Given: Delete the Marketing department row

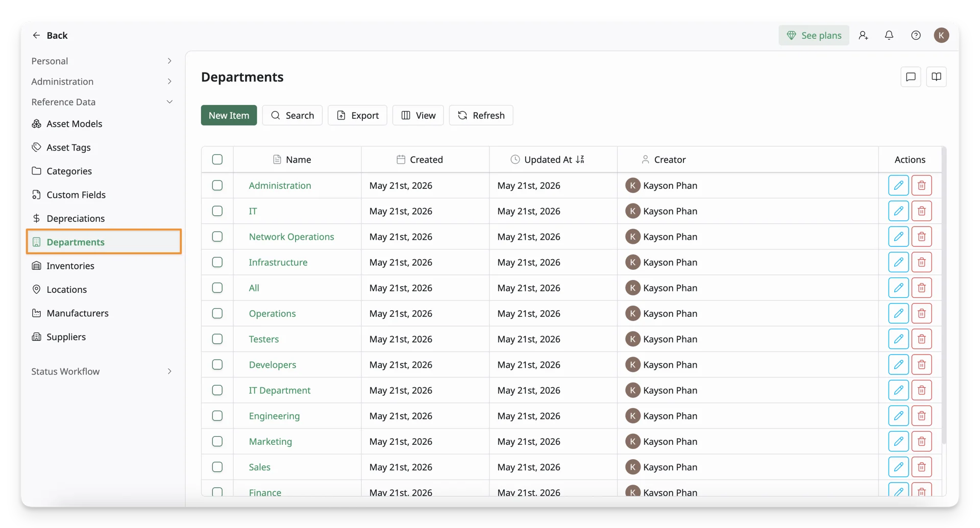Looking at the screenshot, I should pos(921,441).
